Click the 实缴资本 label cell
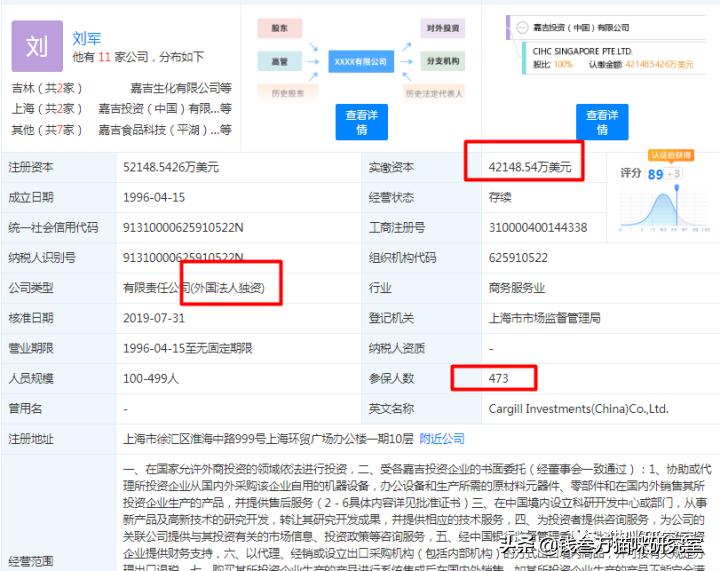Viewport: 720px width, 571px height. tap(422, 167)
